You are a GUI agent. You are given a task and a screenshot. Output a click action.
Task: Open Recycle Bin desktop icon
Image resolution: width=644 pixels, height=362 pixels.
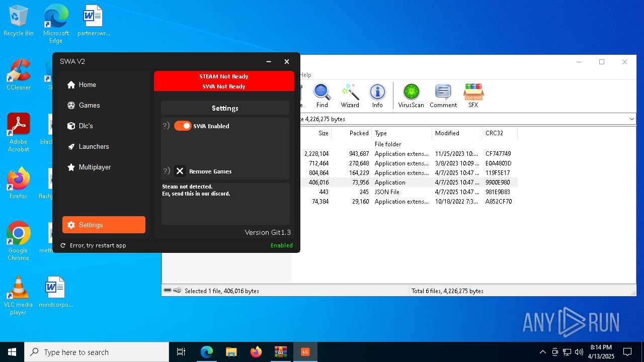19,21
